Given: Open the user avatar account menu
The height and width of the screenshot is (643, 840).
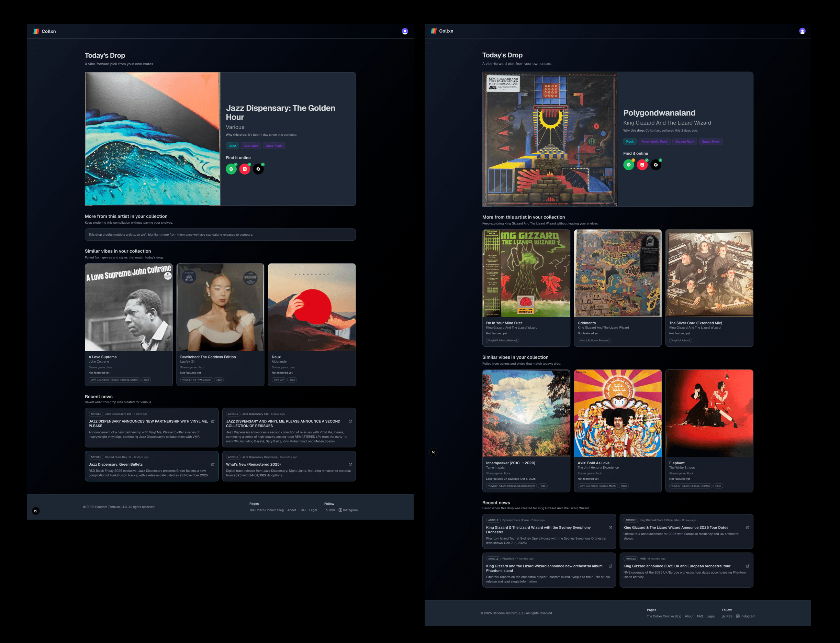Looking at the screenshot, I should (x=405, y=31).
